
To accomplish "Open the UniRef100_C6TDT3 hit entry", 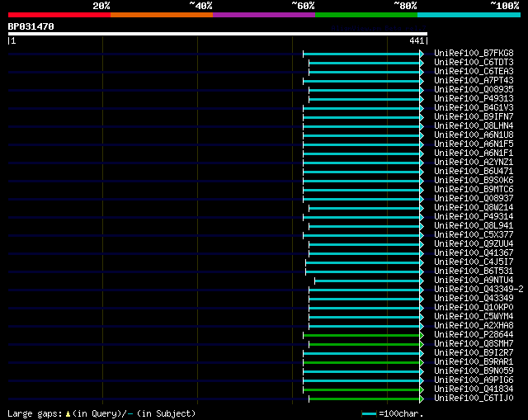I will [x=474, y=63].
